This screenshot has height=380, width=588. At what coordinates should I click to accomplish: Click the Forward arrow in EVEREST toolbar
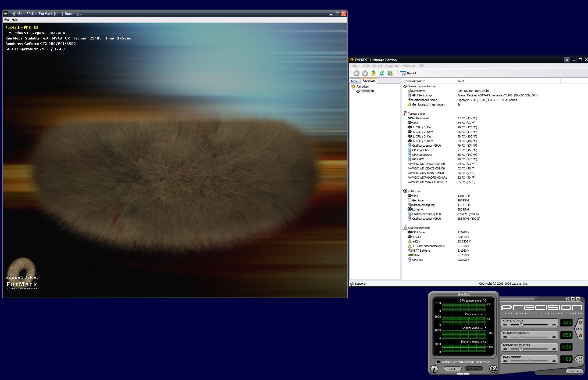pos(365,73)
